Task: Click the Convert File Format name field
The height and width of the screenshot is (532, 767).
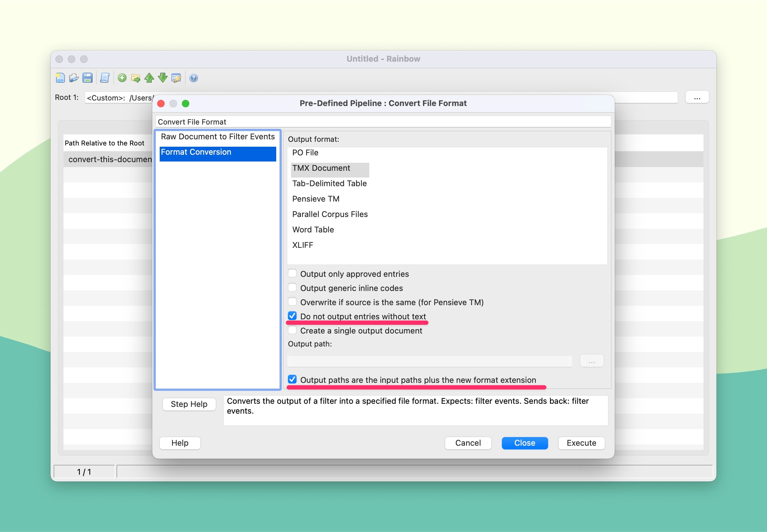Action: click(383, 122)
